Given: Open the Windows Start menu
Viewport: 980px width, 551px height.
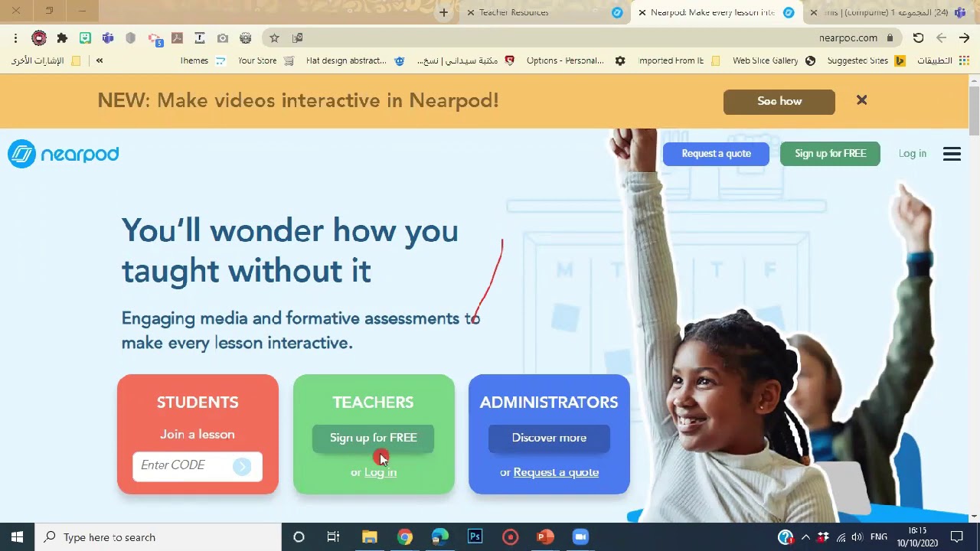Looking at the screenshot, I should coord(17,537).
